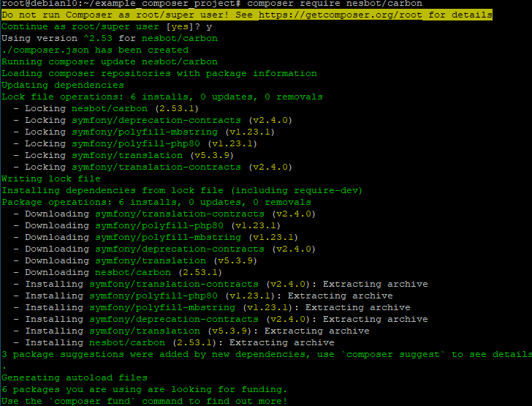Viewport: 532px width, 406px height.
Task: Click 'Package operations: 6 installs' line
Action: [x=156, y=203]
